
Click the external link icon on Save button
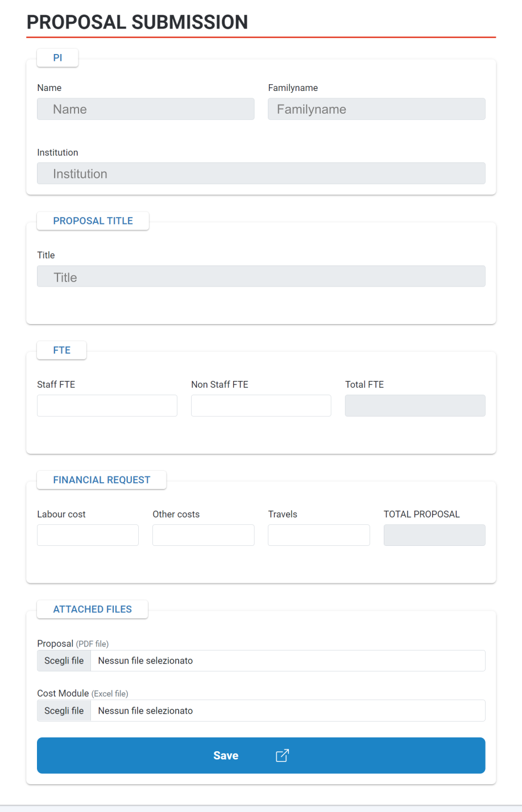tap(283, 755)
